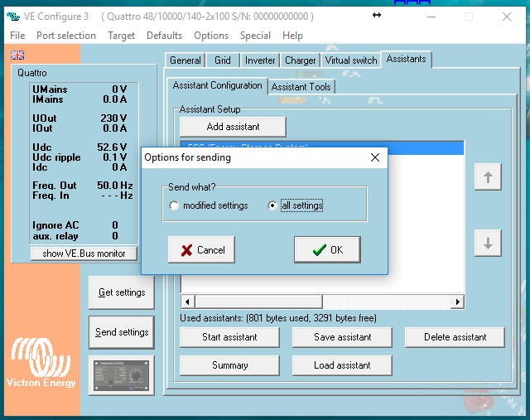Click the Used assistants bytes text
The width and height of the screenshot is (530, 420).
[x=278, y=318]
